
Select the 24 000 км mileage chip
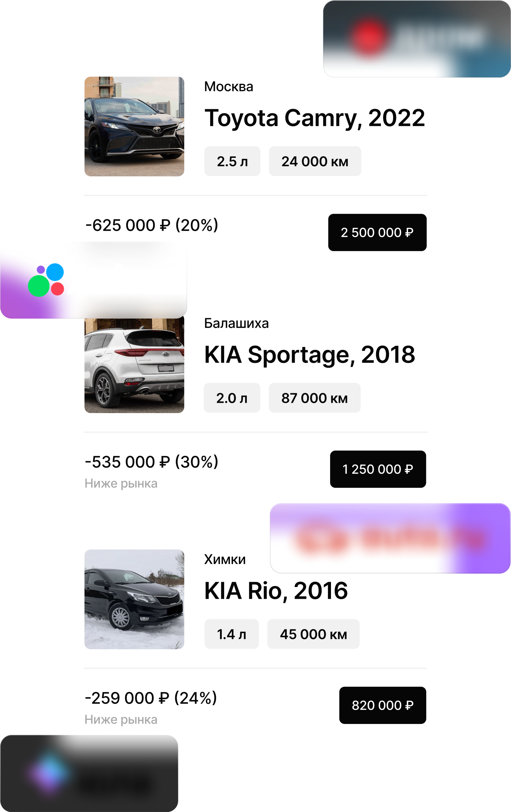[315, 161]
